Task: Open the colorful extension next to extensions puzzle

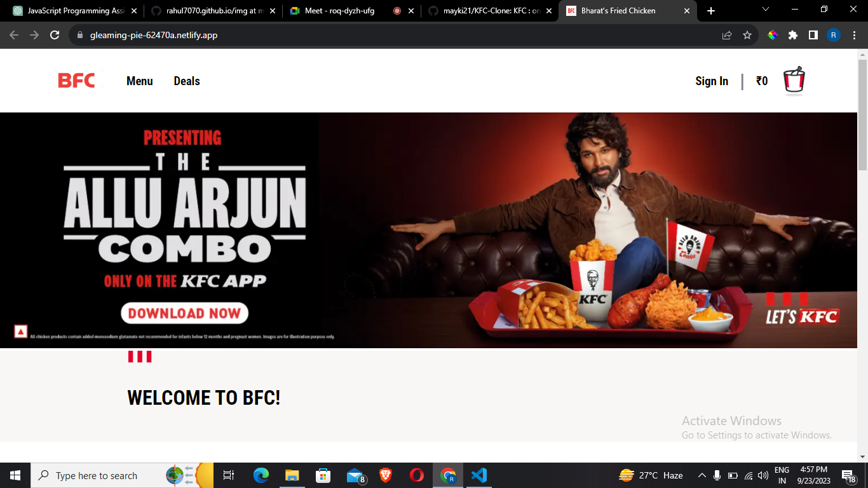Action: pyautogui.click(x=772, y=36)
